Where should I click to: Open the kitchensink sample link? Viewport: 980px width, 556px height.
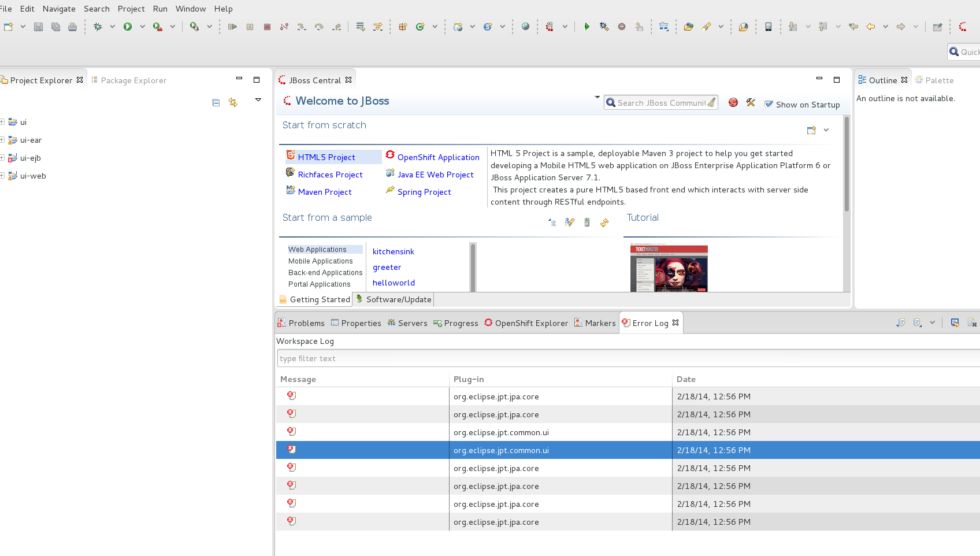394,251
